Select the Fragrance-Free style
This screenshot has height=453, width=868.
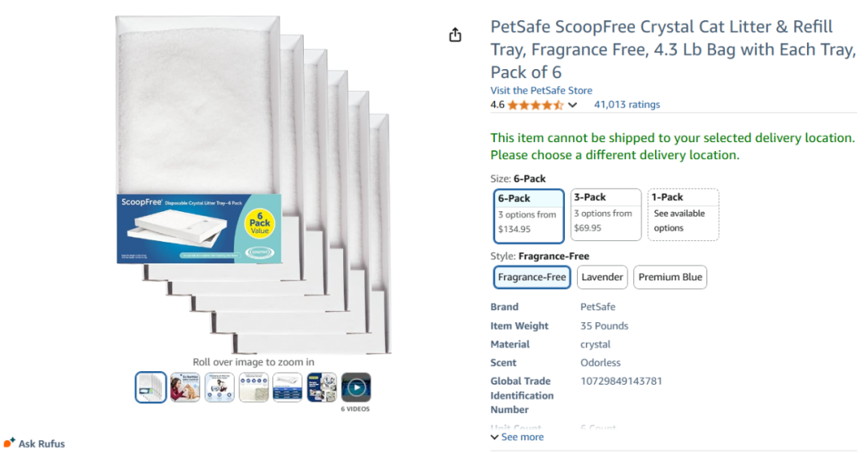coord(532,277)
